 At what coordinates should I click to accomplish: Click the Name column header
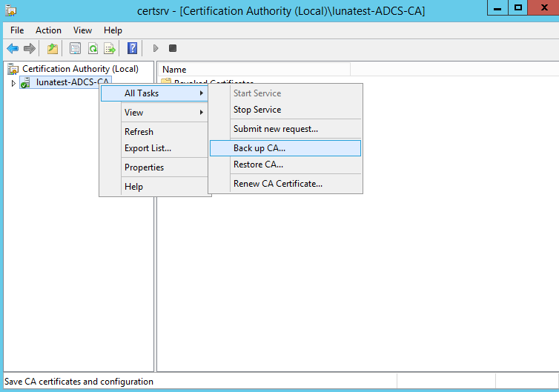pos(254,70)
